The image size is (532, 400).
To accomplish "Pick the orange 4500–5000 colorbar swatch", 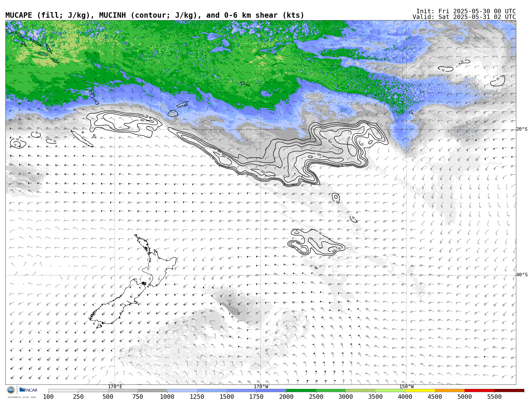I will pos(449,391).
